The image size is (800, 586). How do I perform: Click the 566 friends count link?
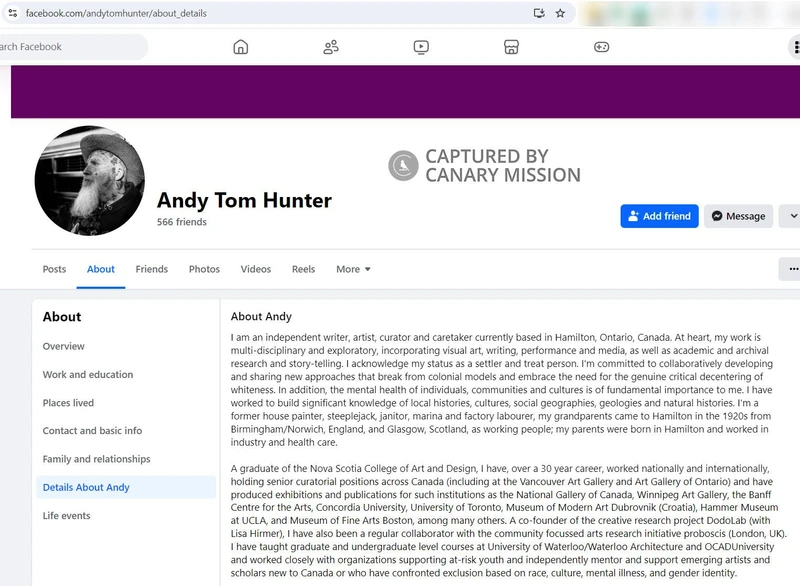coord(182,222)
